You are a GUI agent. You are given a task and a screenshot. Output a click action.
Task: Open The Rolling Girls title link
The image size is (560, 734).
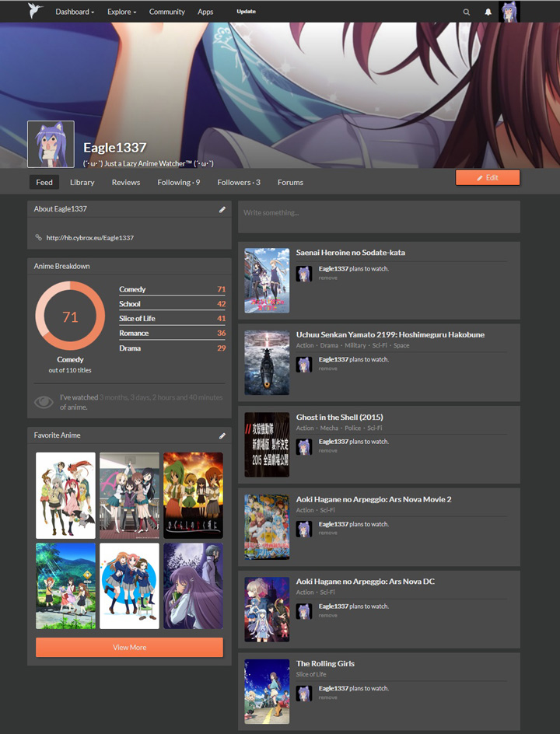(x=325, y=664)
